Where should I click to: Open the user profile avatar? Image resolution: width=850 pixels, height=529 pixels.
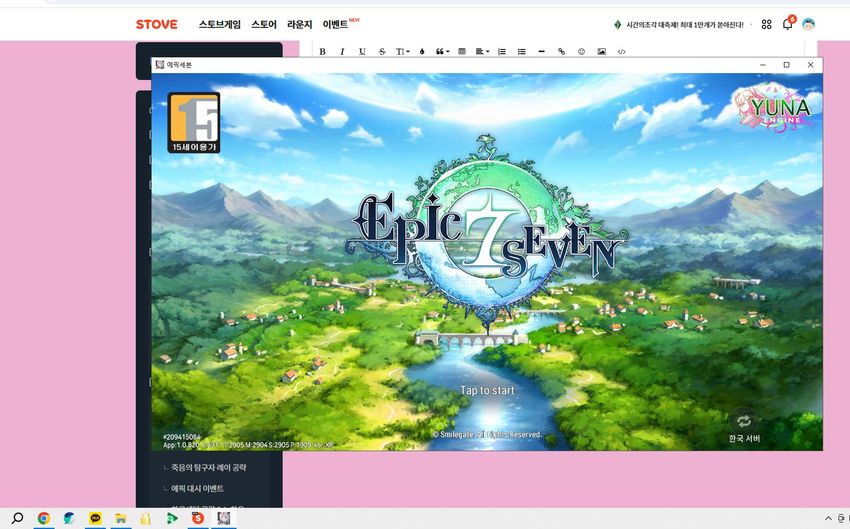pos(809,24)
